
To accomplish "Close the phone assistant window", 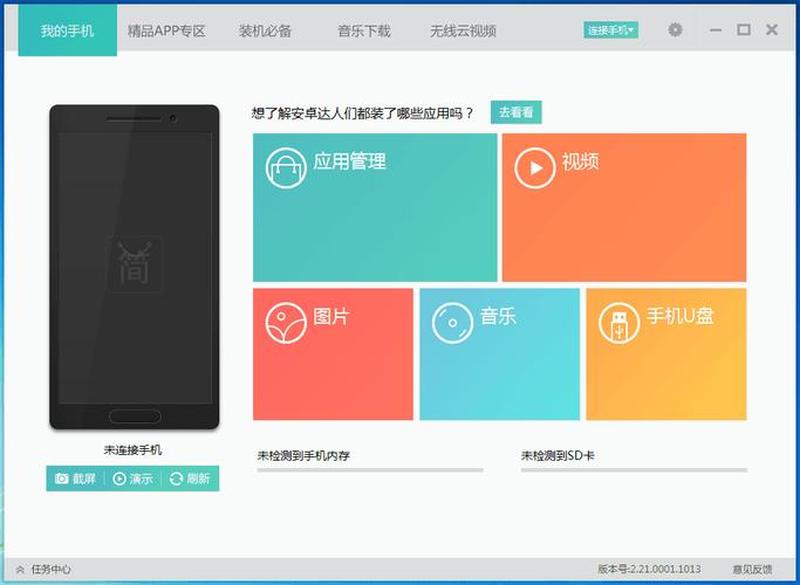I will click(x=772, y=30).
